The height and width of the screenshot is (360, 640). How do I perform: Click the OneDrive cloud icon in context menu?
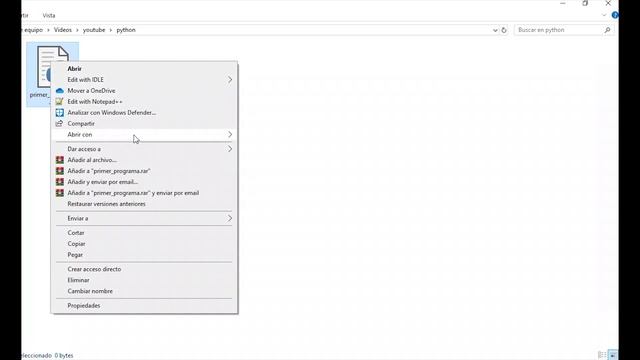[x=60, y=91]
